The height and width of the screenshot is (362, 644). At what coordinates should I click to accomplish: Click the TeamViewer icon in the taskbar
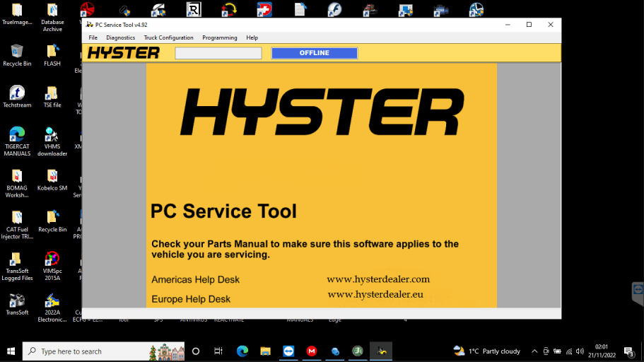point(288,351)
